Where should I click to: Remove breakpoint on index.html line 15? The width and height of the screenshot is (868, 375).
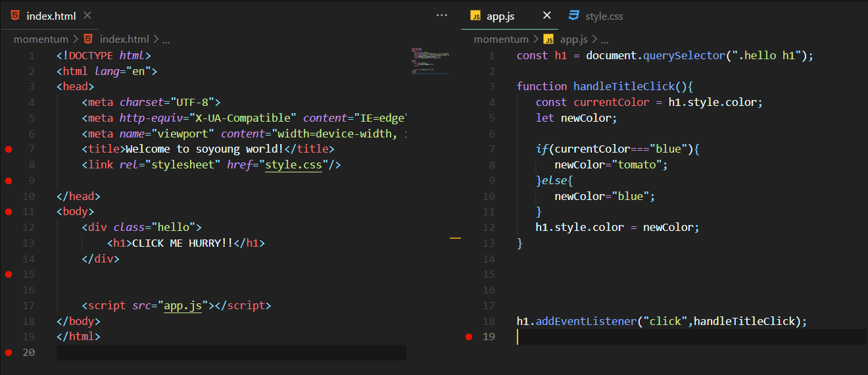9,274
